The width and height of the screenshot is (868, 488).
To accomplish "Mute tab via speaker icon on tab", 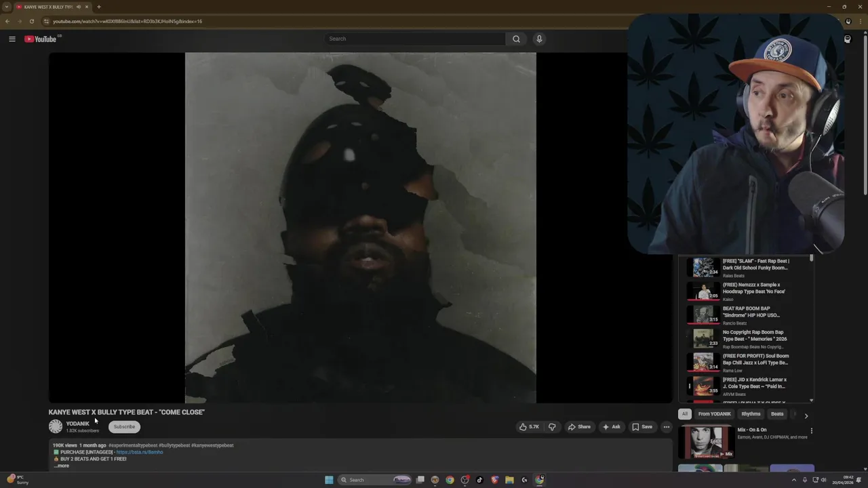I will 78,7.
